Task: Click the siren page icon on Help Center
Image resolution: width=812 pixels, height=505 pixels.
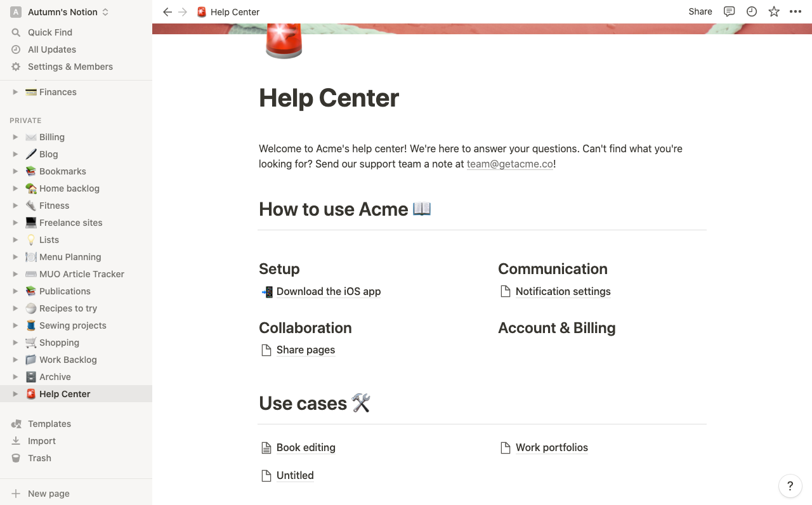Action: (x=284, y=42)
